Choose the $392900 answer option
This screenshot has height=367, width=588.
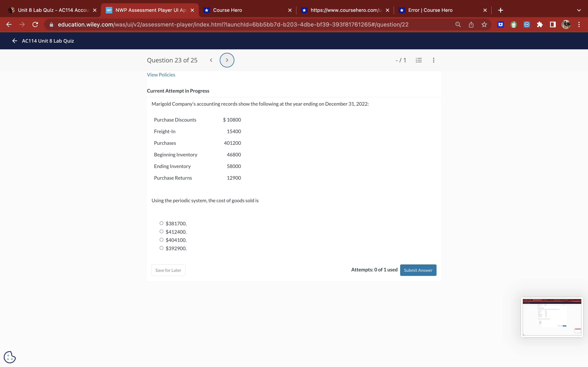(161, 248)
